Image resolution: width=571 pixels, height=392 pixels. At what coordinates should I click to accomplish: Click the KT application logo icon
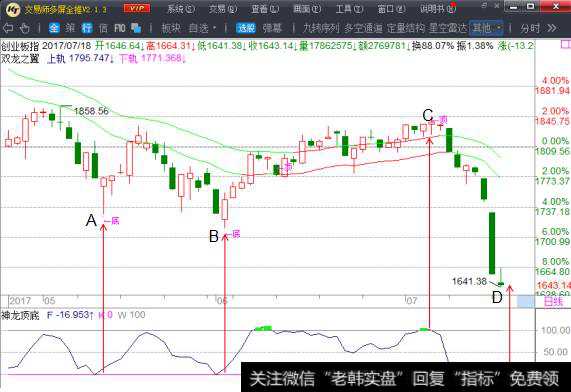(x=13, y=9)
